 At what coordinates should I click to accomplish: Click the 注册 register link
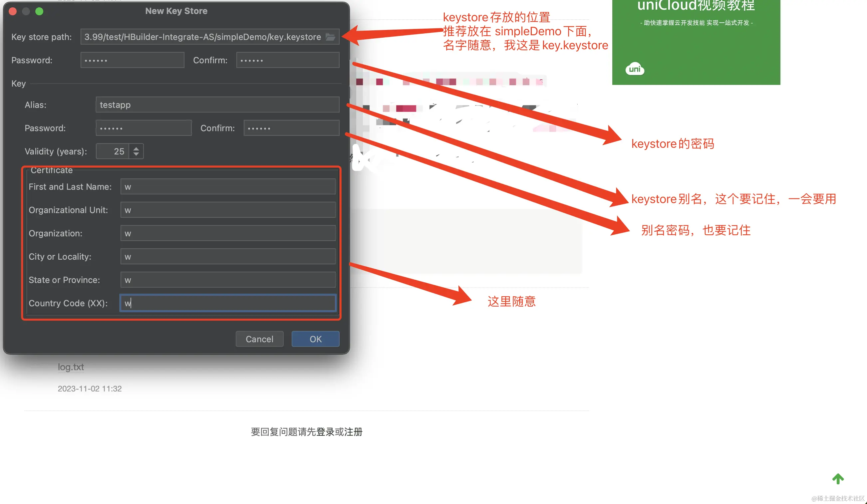pyautogui.click(x=353, y=432)
